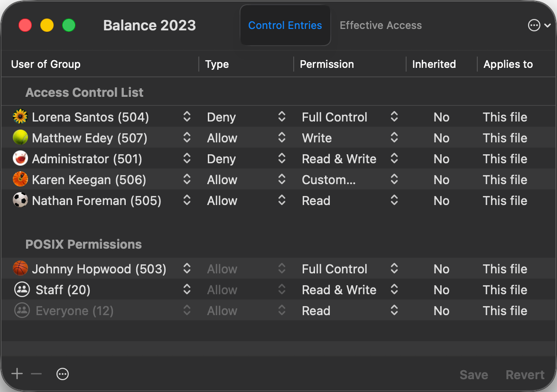Open Nathan Foreman's Read permission dropdown

point(394,200)
